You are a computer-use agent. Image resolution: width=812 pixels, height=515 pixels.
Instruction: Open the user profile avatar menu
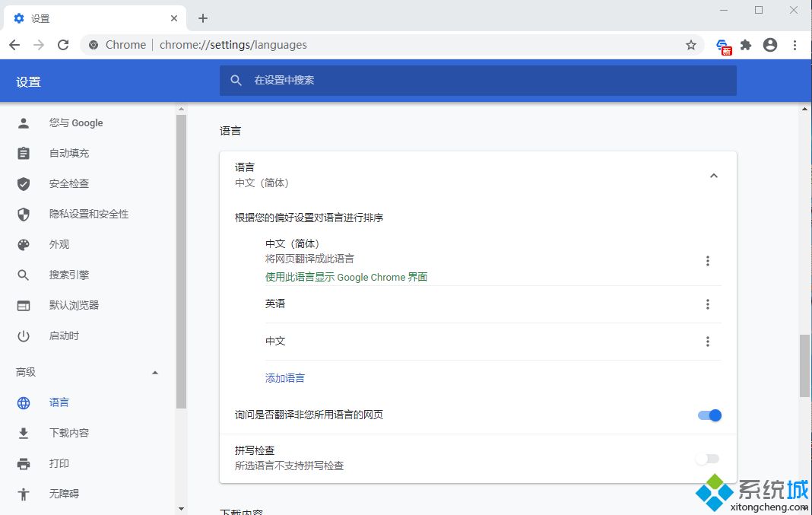click(770, 45)
